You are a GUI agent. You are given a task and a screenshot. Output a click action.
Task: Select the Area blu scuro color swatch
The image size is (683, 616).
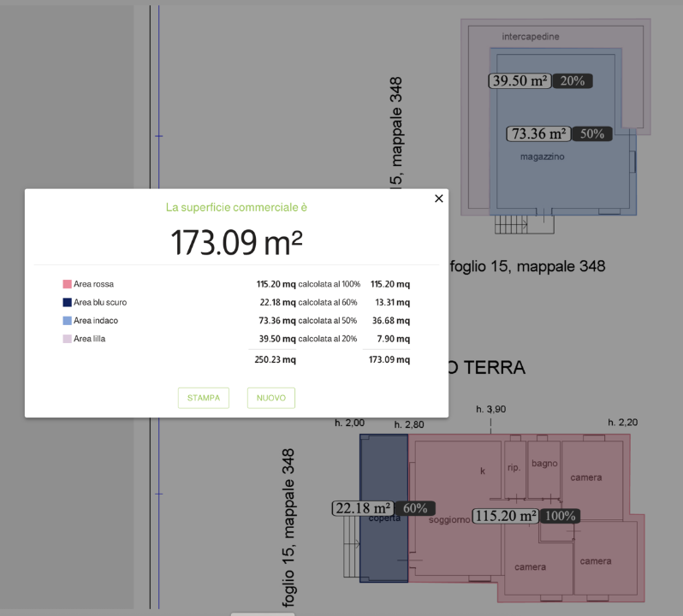(67, 302)
